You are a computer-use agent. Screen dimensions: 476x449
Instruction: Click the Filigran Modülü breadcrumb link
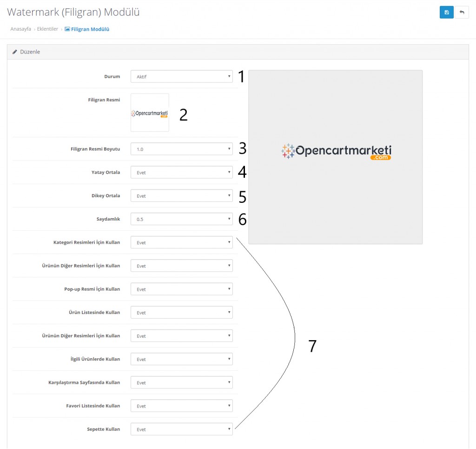(90, 29)
